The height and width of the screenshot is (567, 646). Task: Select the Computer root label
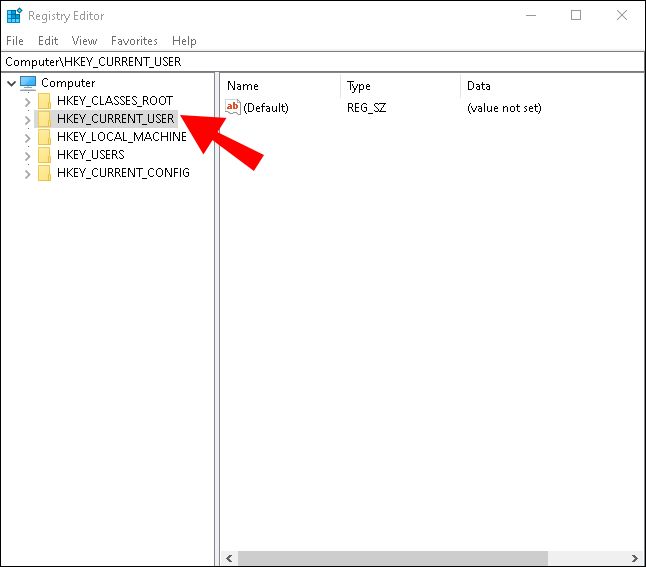(68, 83)
